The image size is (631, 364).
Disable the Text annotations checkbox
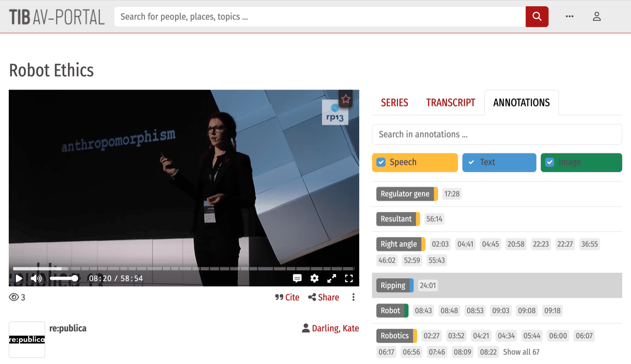(471, 163)
